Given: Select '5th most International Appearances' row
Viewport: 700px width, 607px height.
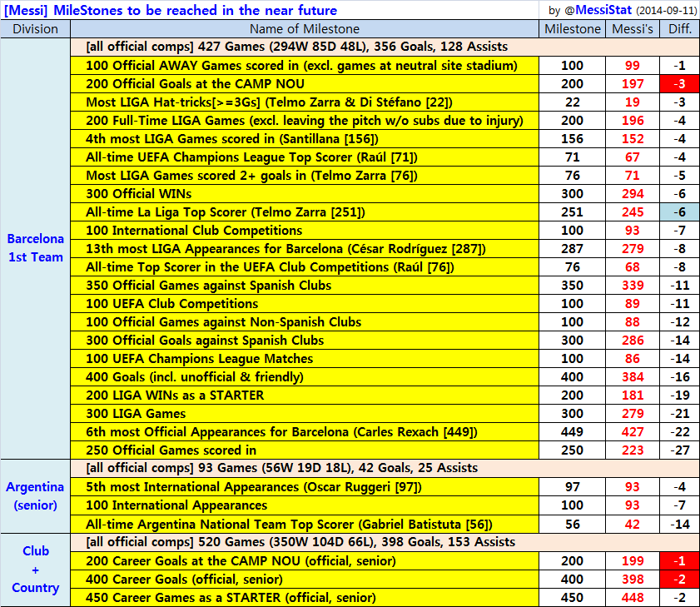Looking at the screenshot, I should point(305,487).
